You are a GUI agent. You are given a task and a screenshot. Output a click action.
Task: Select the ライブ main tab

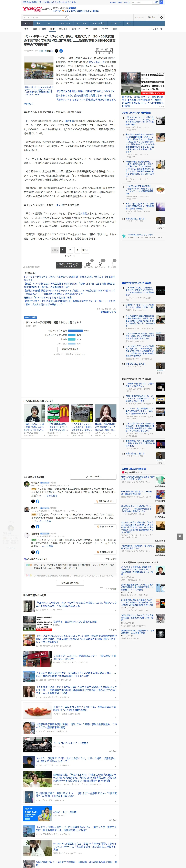pyautogui.click(x=49, y=24)
